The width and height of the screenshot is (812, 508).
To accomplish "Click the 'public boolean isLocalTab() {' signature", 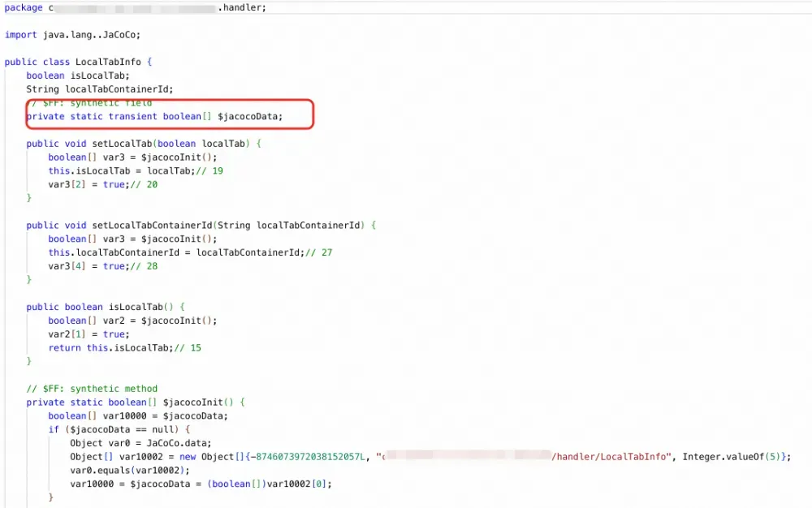I will [x=106, y=308].
